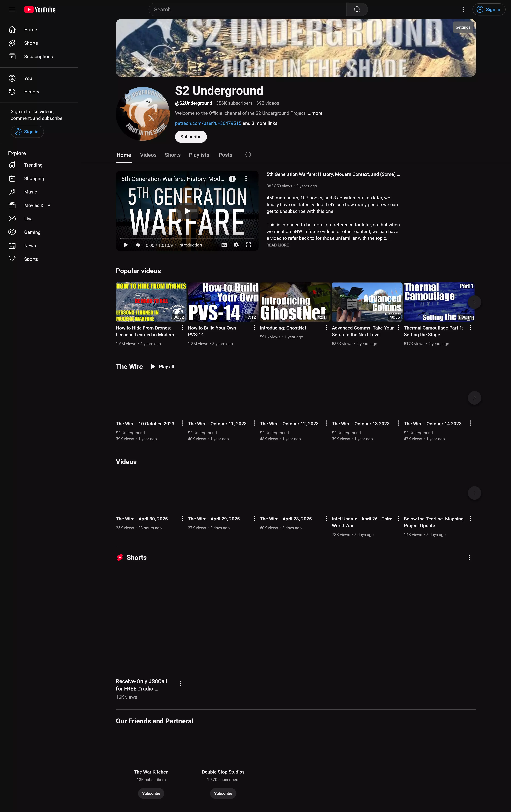Open the top bar three-dot settings menu
Viewport: 511px width, 812px height.
pos(463,9)
